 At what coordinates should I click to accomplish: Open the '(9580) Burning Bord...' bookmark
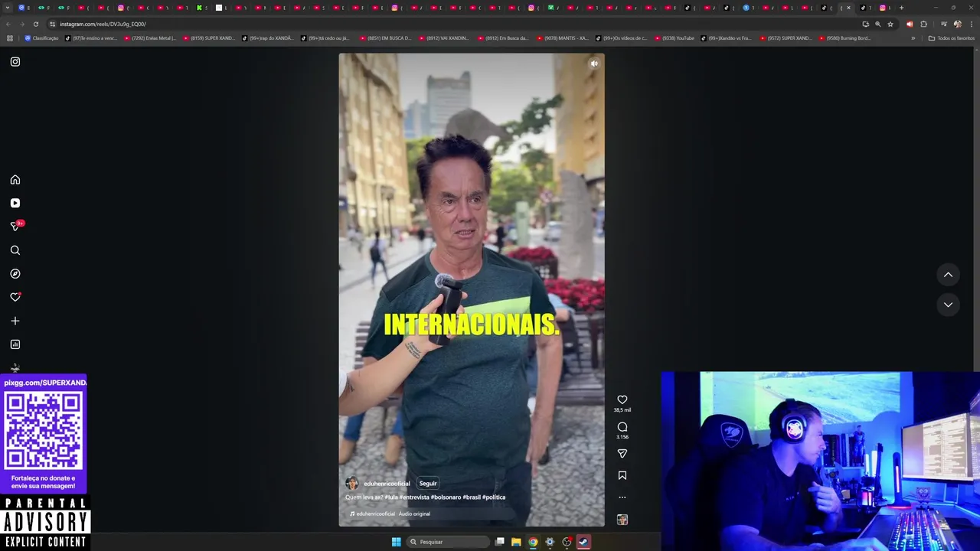click(844, 38)
